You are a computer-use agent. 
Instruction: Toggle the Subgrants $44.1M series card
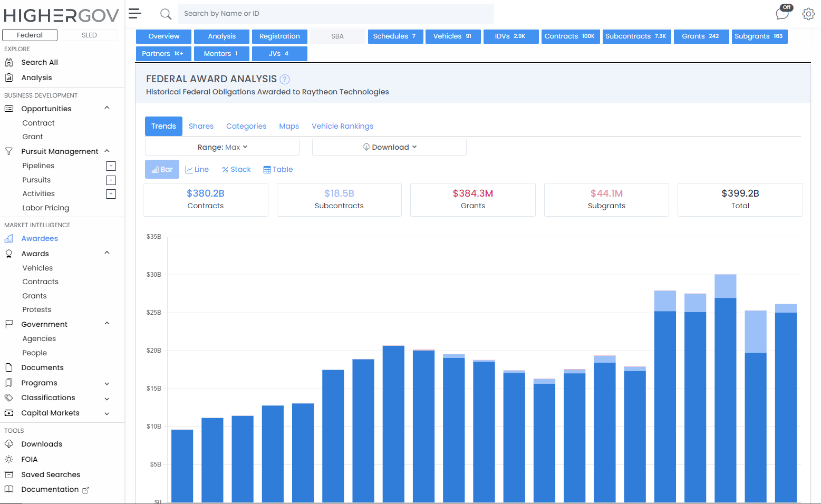(x=606, y=199)
